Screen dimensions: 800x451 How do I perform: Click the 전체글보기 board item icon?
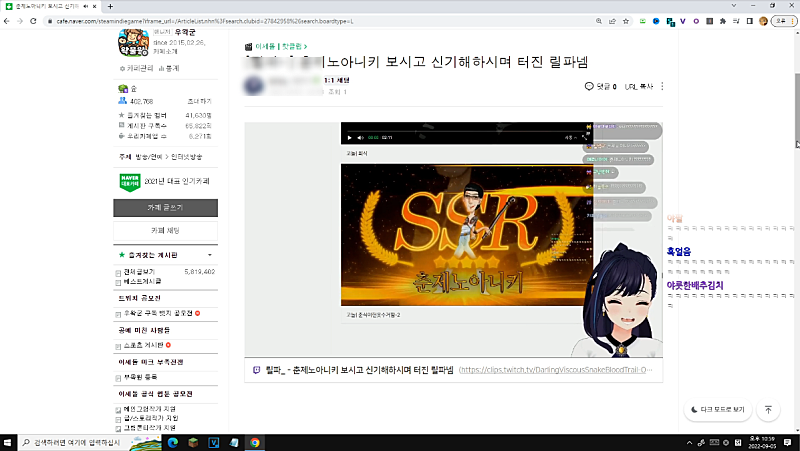(x=121, y=271)
